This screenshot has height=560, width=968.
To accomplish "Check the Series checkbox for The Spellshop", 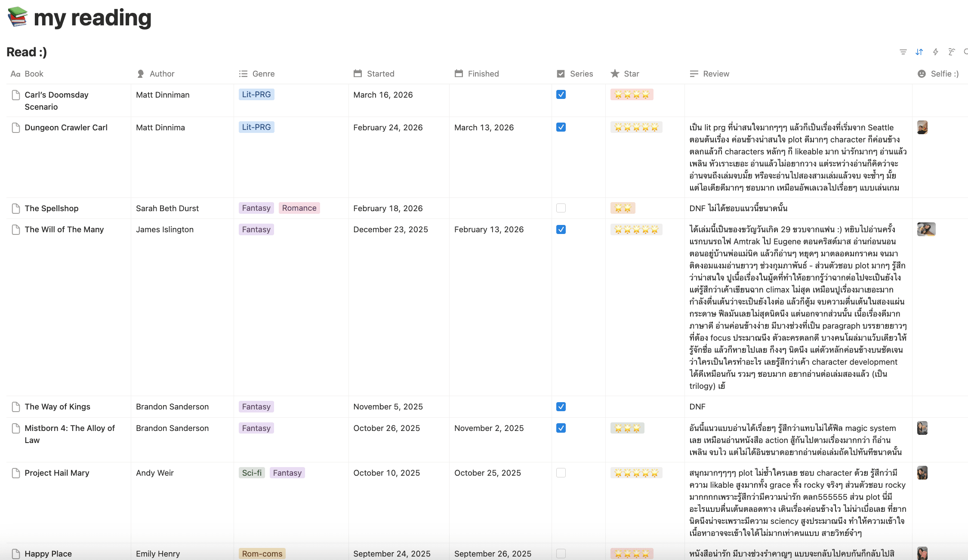I will [561, 208].
